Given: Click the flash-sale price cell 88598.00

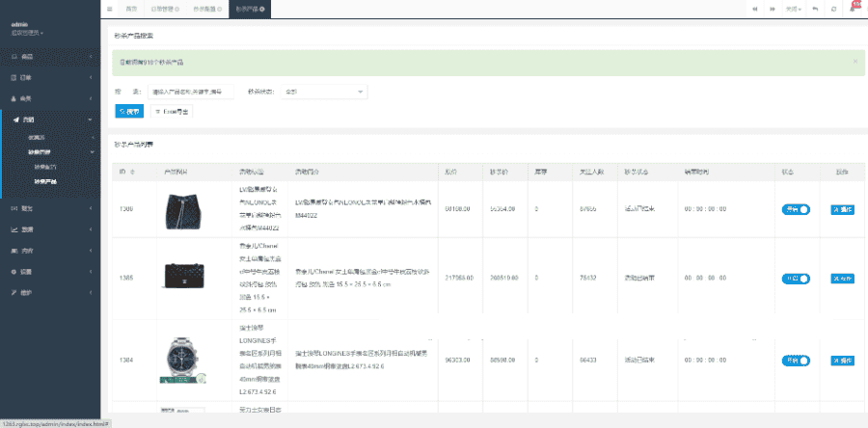Looking at the screenshot, I should coord(502,360).
